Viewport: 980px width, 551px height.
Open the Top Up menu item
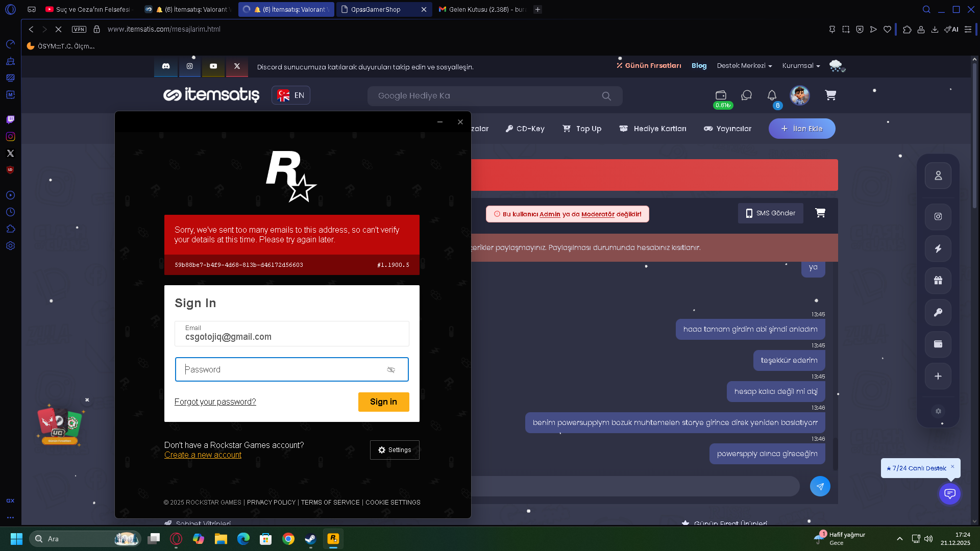582,129
